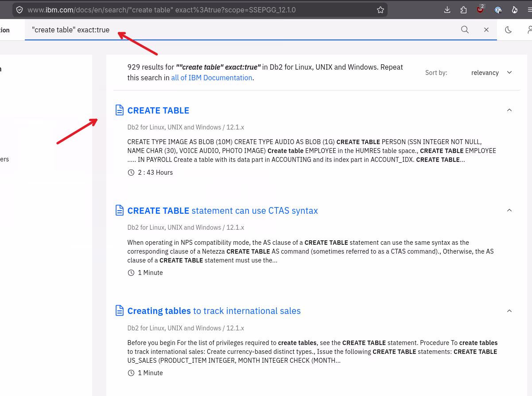532x396 pixels.
Task: Open 'Creating tables to track international sales' link
Action: click(214, 311)
